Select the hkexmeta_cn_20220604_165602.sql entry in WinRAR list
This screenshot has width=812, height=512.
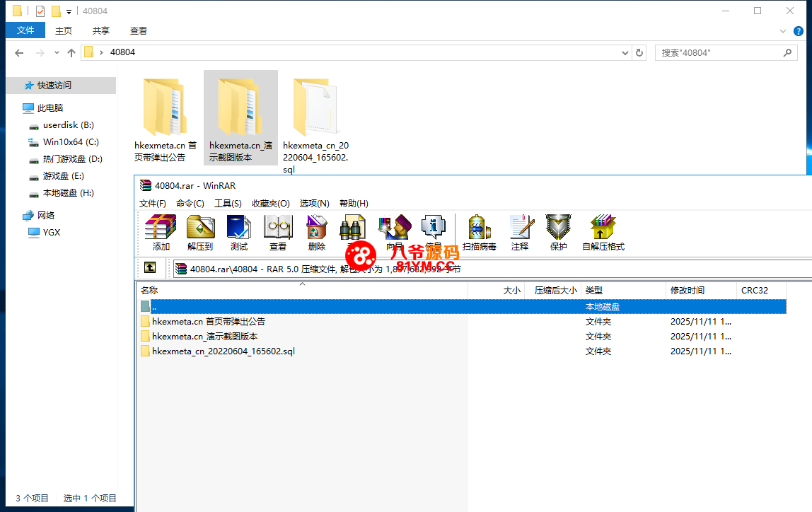(223, 351)
